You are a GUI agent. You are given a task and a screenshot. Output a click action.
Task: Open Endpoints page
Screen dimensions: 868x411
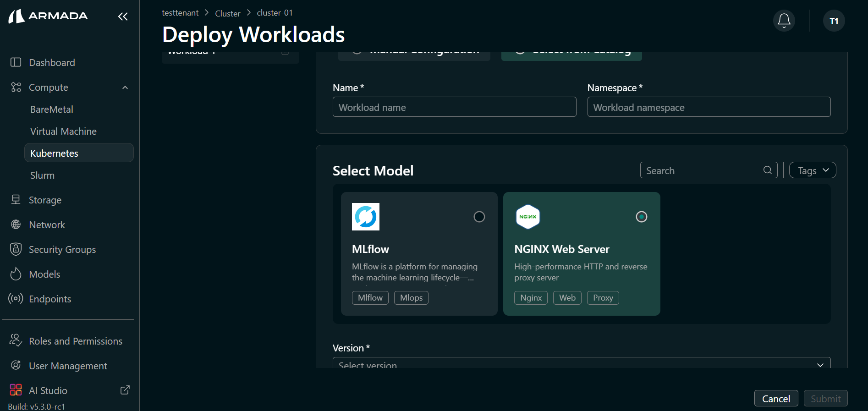(50, 299)
